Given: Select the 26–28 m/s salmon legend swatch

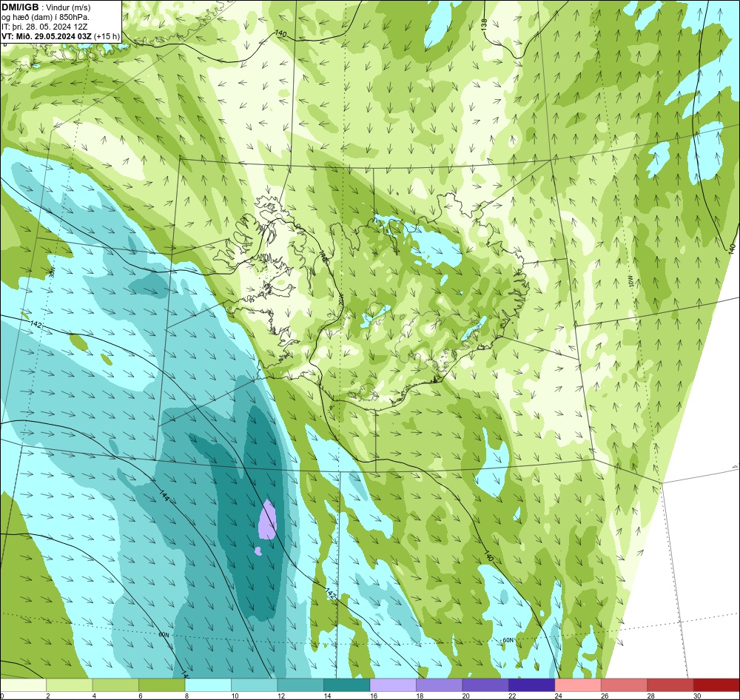Looking at the screenshot, I should coord(625,685).
